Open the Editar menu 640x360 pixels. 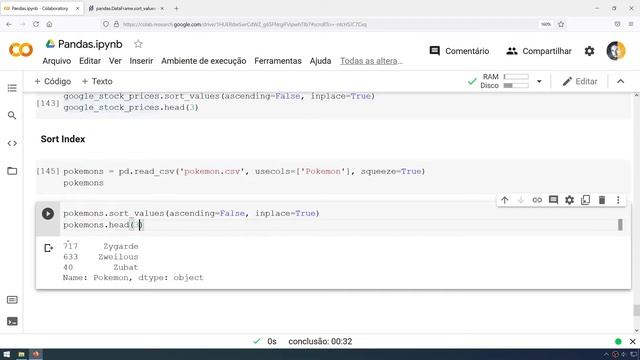click(x=90, y=61)
